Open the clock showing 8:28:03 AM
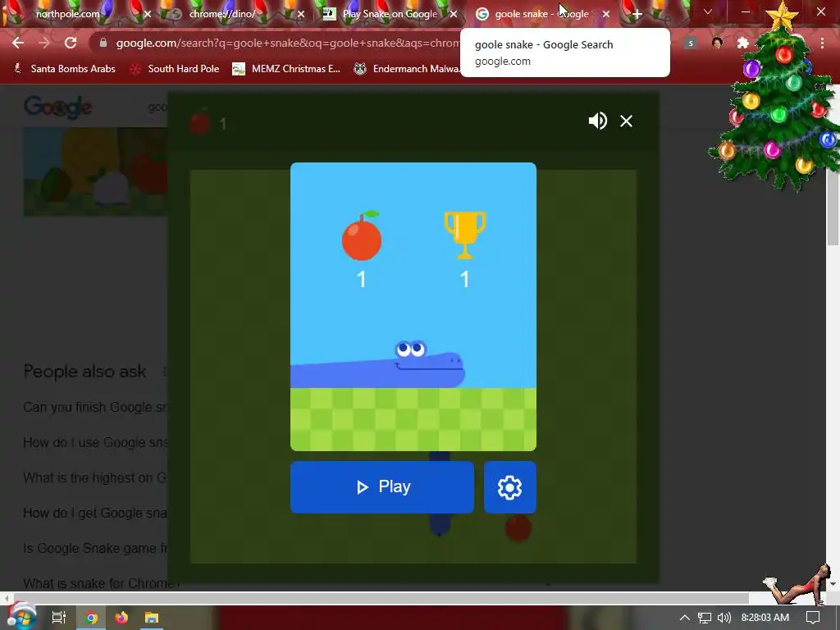Screen dimensions: 840x630 (765, 618)
